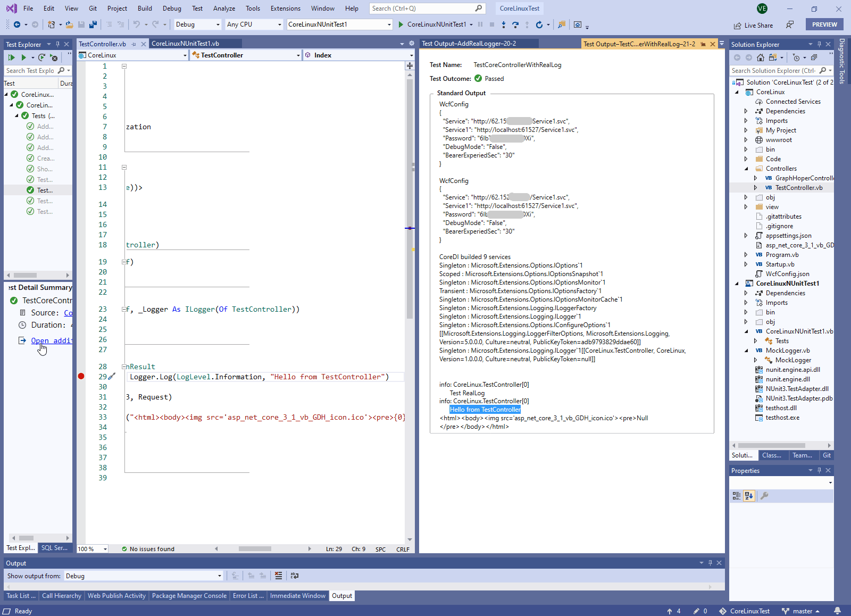
Task: Open the CoreLinuxNUnitTest1 startup project dropdown
Action: tap(339, 24)
